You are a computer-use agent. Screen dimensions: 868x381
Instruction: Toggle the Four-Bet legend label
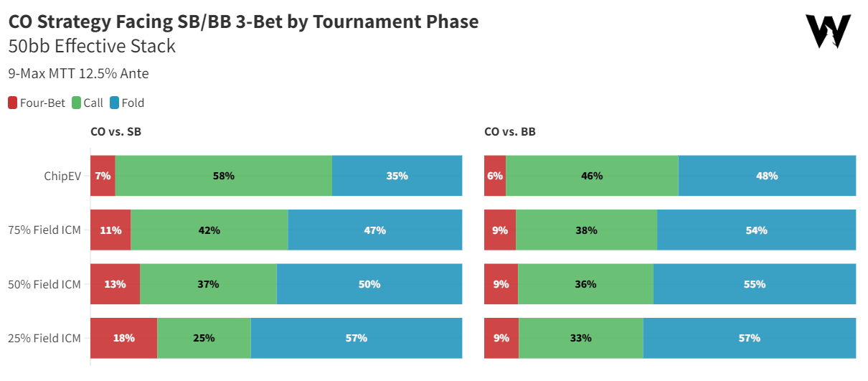click(x=42, y=103)
